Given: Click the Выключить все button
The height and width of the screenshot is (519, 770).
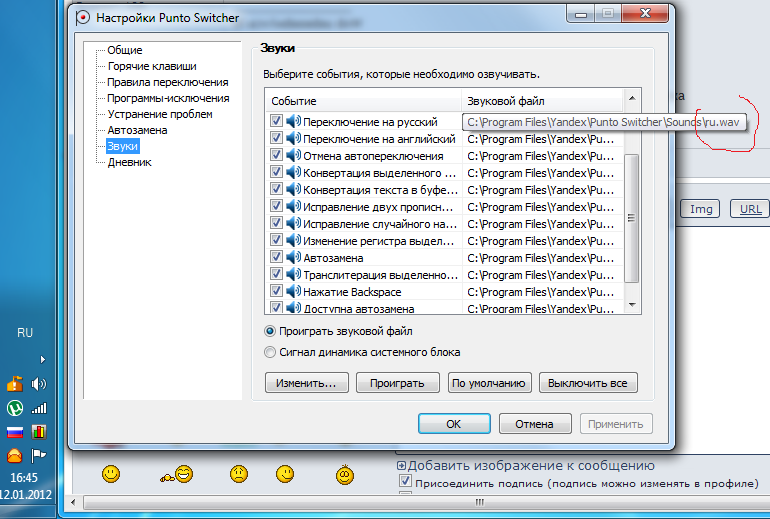Looking at the screenshot, I should [588, 383].
